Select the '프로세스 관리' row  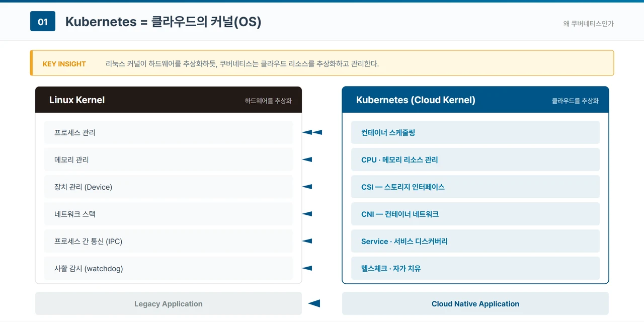click(x=169, y=132)
